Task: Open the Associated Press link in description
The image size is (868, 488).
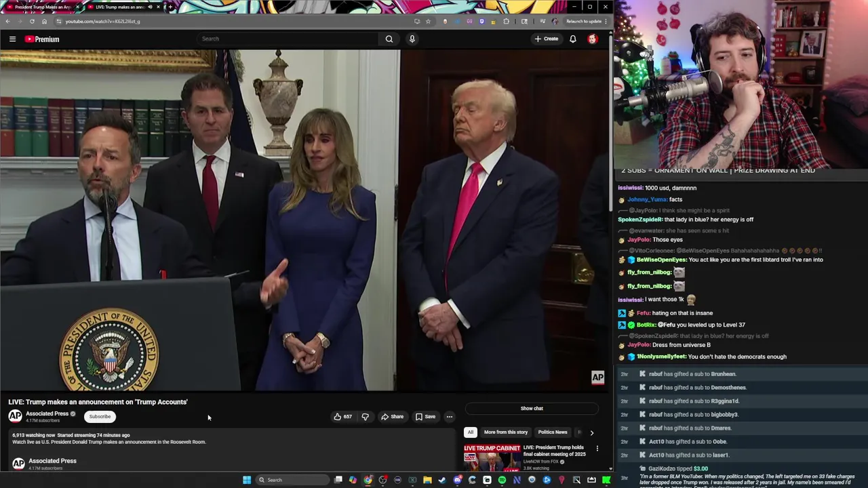Action: coord(52,461)
